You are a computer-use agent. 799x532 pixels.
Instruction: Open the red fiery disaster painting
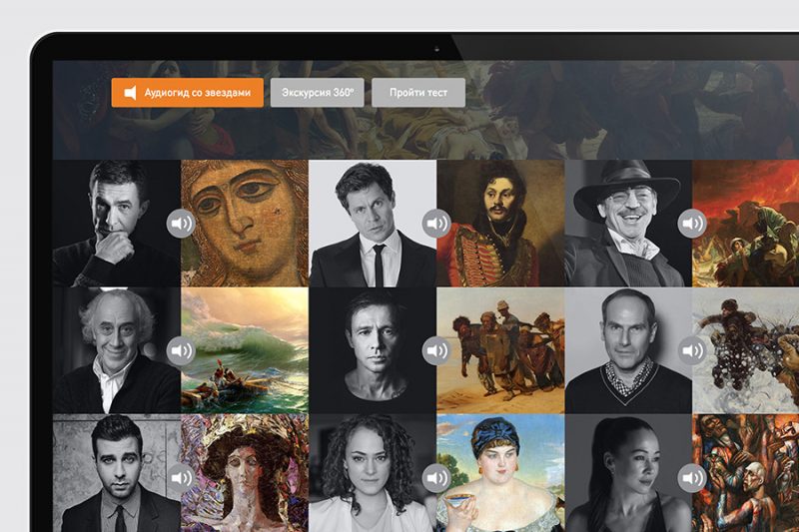point(745,224)
